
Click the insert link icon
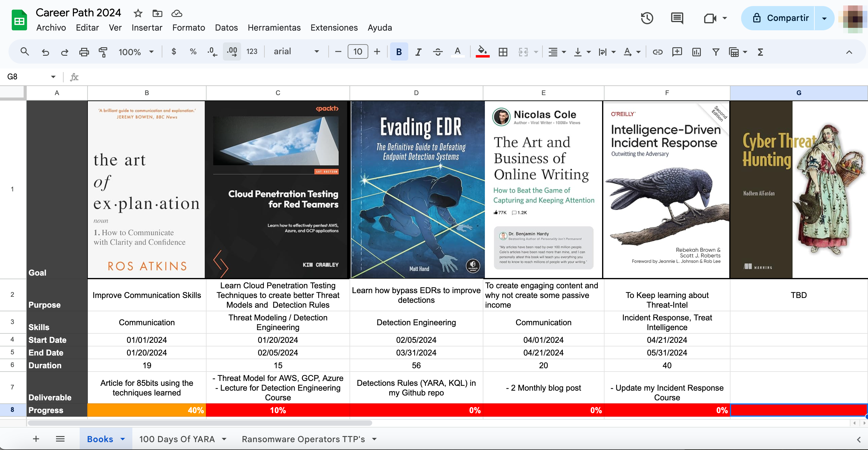pyautogui.click(x=658, y=52)
